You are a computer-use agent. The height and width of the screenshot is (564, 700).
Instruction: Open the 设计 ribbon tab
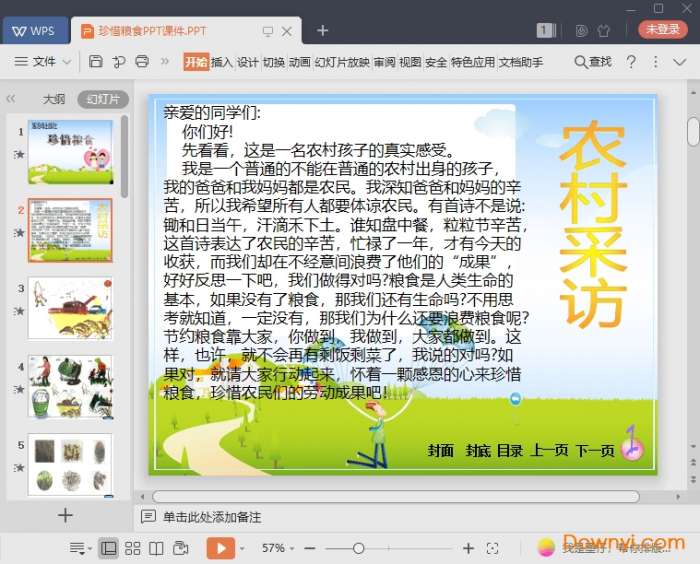pos(248,62)
